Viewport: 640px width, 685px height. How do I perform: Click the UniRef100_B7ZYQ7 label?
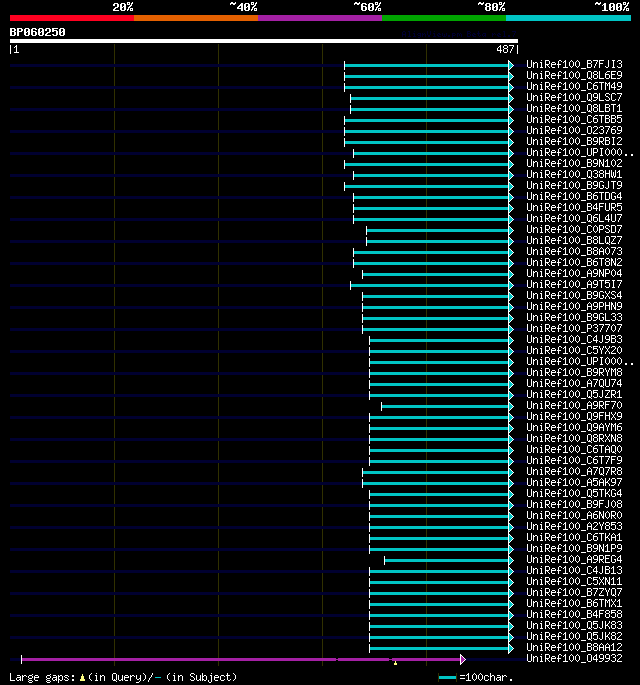[574, 593]
